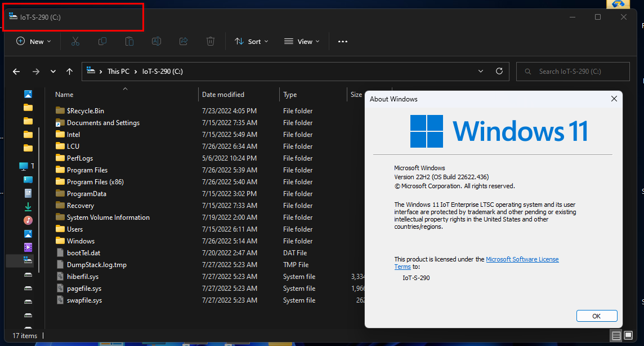The height and width of the screenshot is (346, 644).
Task: Open the Sort dropdown menu
Action: (x=252, y=42)
